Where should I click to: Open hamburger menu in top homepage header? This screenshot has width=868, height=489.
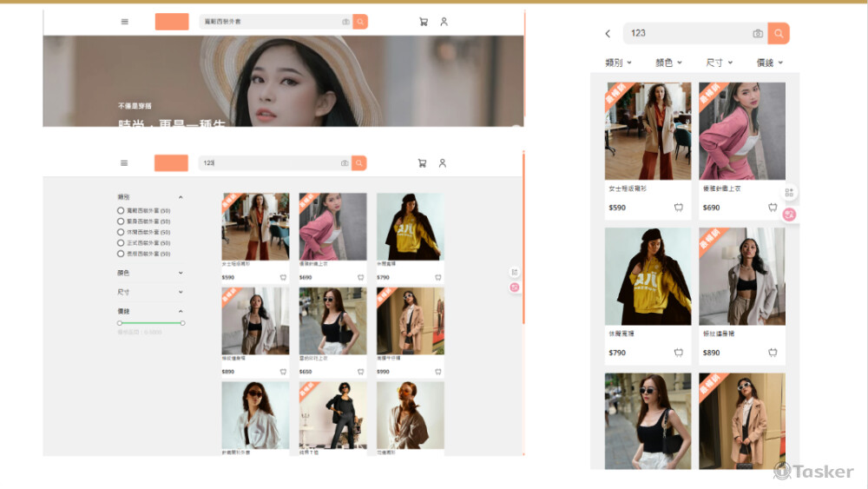[124, 22]
